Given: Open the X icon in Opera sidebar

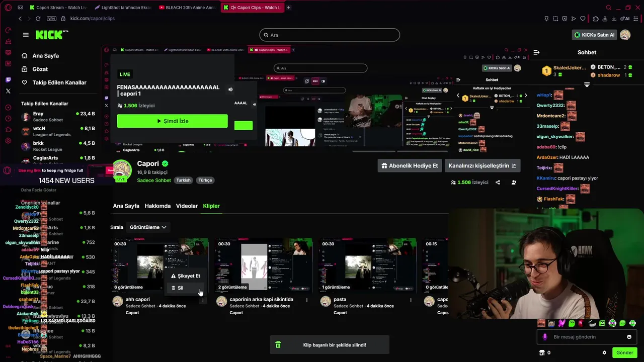Looking at the screenshot, I should pyautogui.click(x=8, y=91).
